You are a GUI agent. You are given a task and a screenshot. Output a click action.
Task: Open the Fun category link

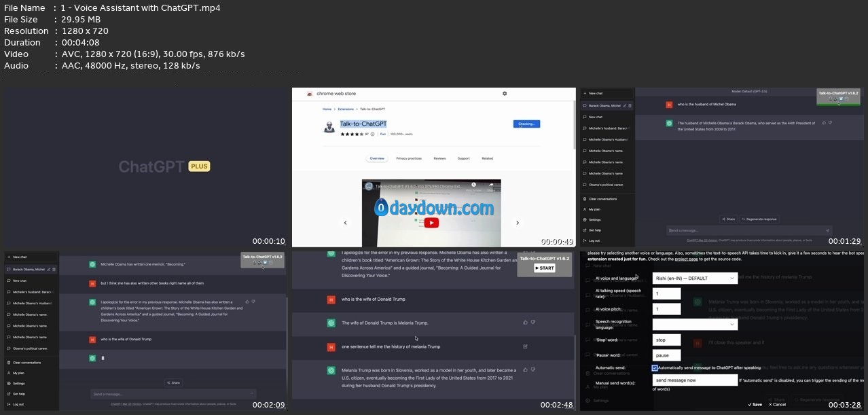[x=383, y=134]
